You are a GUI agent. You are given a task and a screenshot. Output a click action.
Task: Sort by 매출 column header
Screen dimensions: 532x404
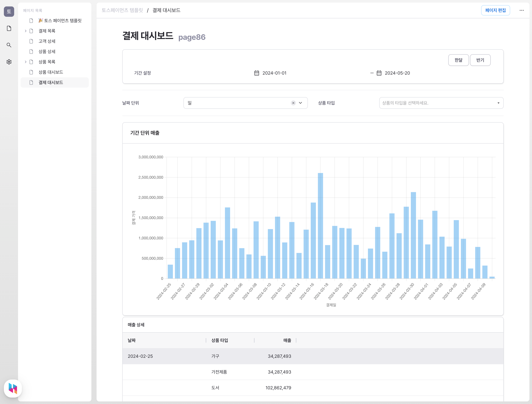pos(287,340)
